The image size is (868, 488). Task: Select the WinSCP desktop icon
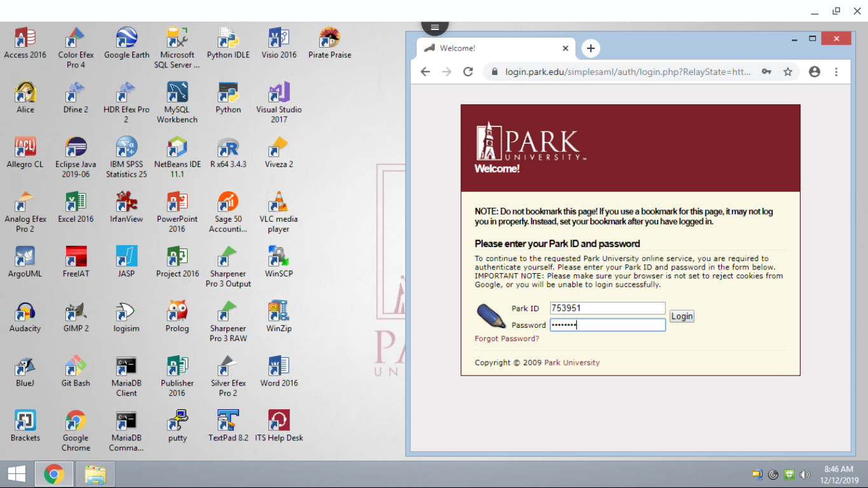pos(279,262)
